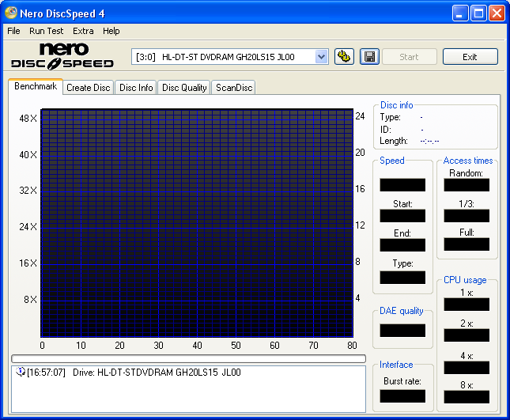Click the Nero DiscSpeed title bar icon

click(11, 13)
